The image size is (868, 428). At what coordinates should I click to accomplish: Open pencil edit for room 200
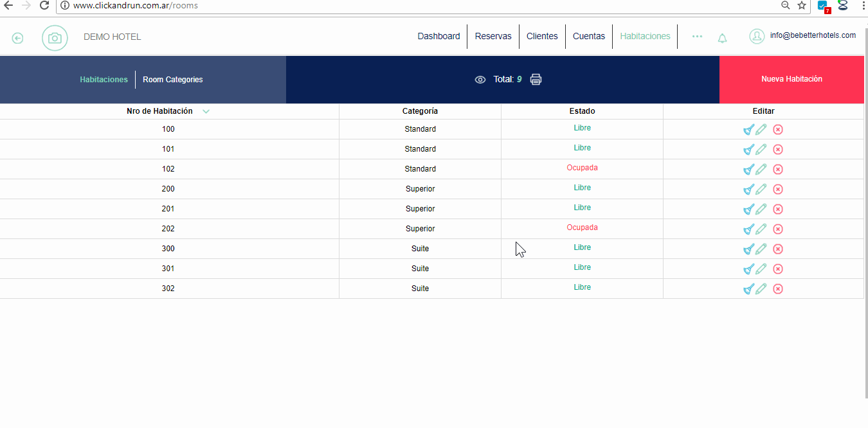pos(761,190)
